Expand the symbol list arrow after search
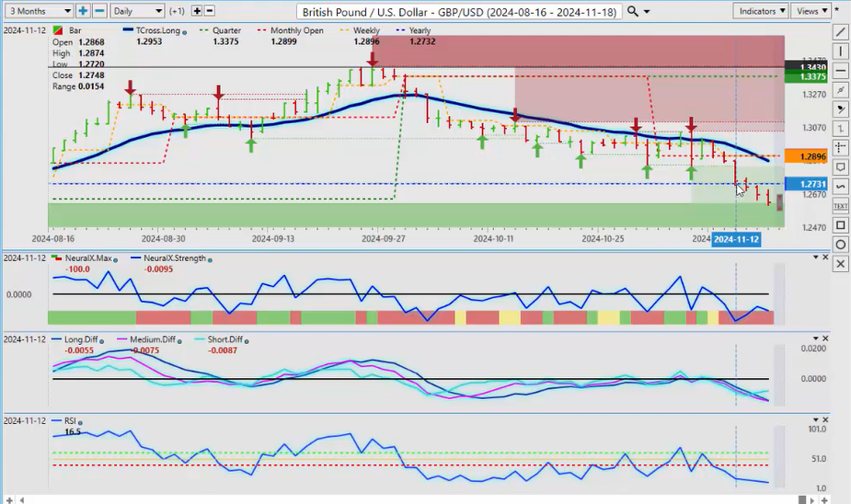 [647, 11]
